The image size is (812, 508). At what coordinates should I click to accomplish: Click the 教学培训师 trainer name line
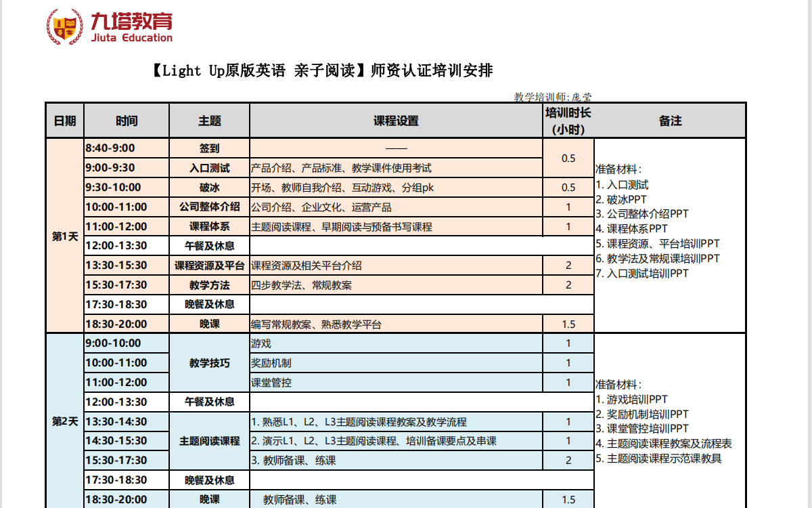point(553,97)
